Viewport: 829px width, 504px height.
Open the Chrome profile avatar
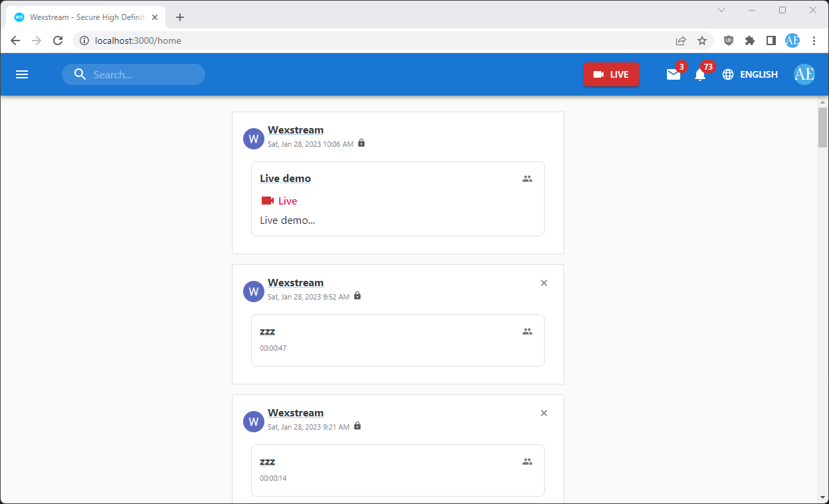click(x=792, y=41)
